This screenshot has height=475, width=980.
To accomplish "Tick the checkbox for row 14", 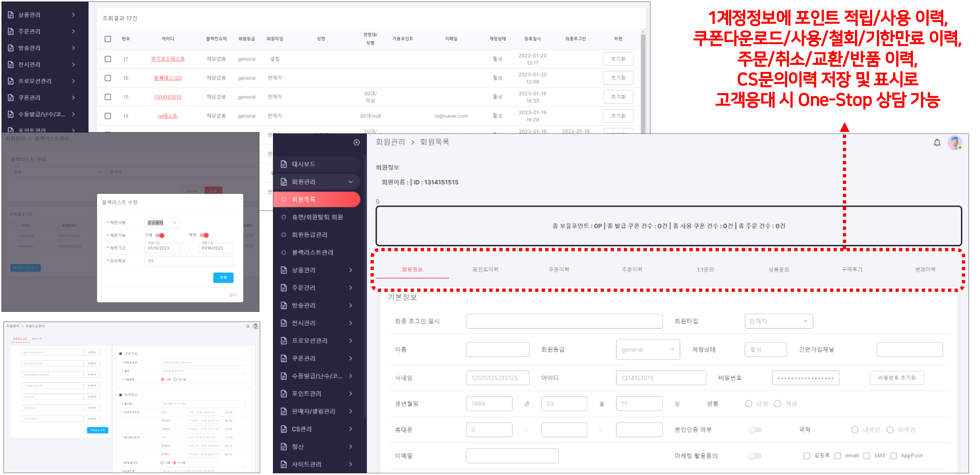I will [x=108, y=116].
